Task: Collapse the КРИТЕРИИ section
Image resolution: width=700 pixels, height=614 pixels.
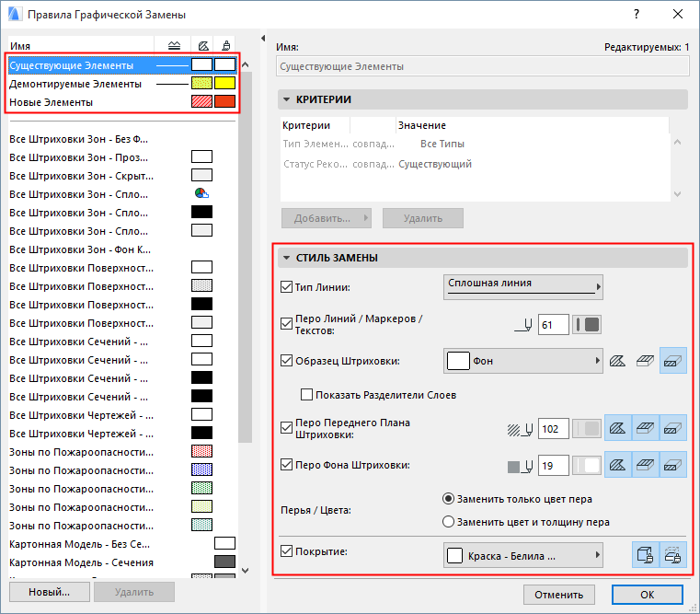Action: point(287,99)
